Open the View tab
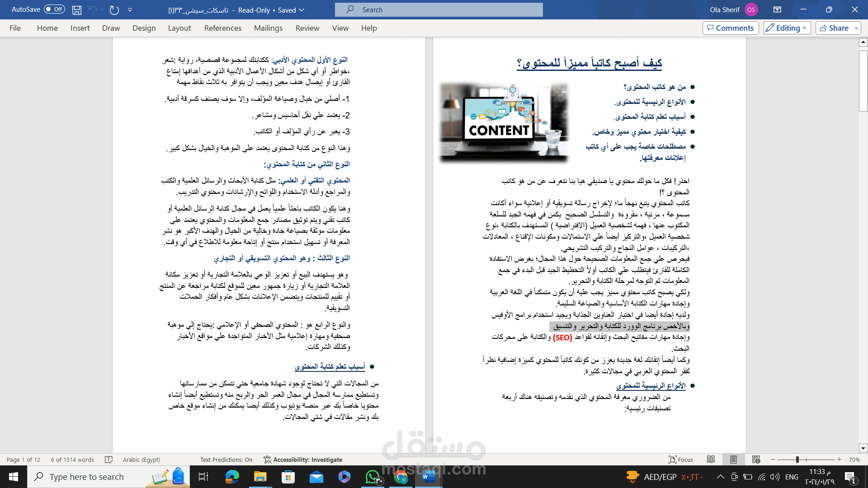868x488 pixels. coord(340,28)
